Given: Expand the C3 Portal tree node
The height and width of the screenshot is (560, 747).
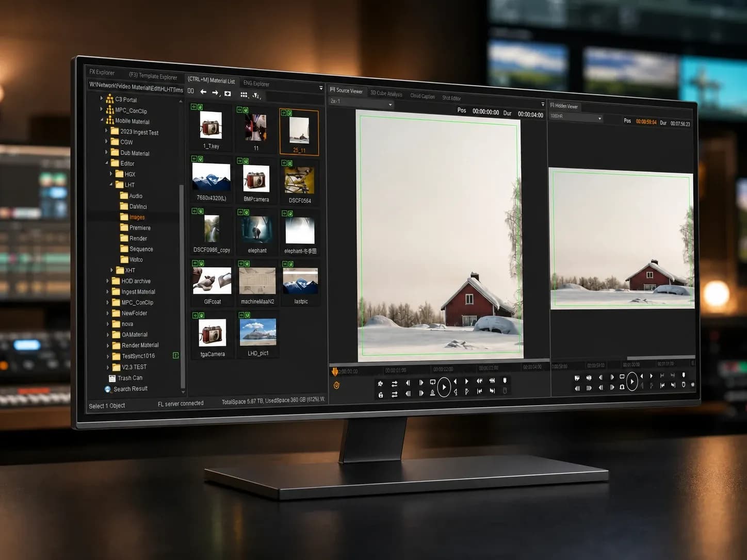Looking at the screenshot, I should tap(101, 97).
